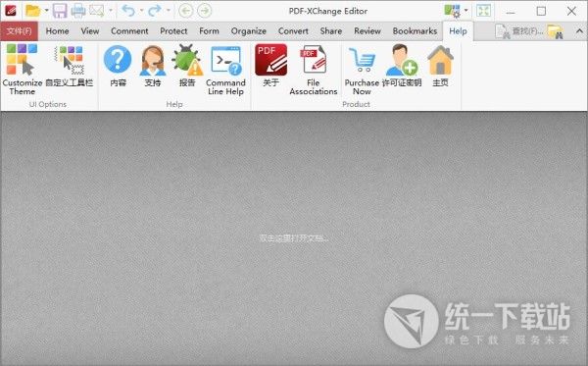
Task: Open the Customize Theme option
Action: (x=23, y=70)
